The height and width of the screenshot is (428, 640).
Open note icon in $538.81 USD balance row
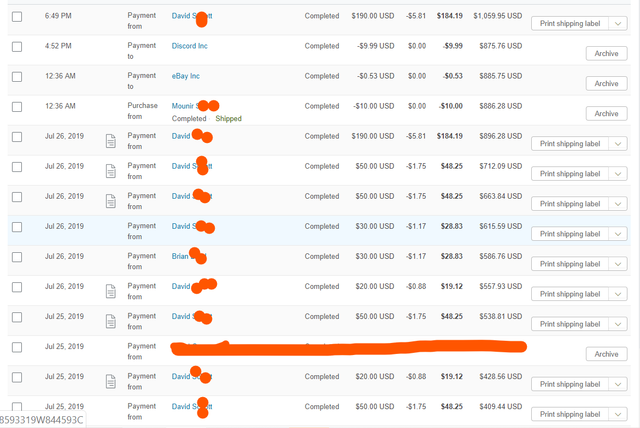click(111, 322)
